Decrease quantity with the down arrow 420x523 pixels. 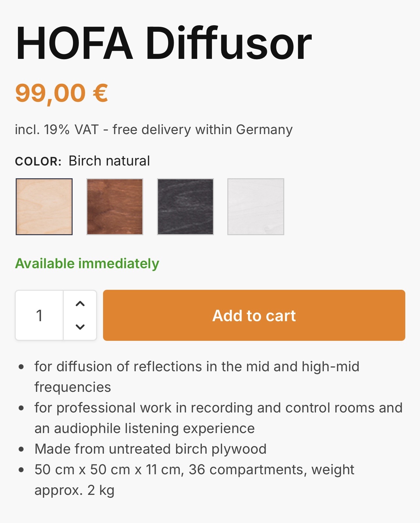(x=80, y=327)
